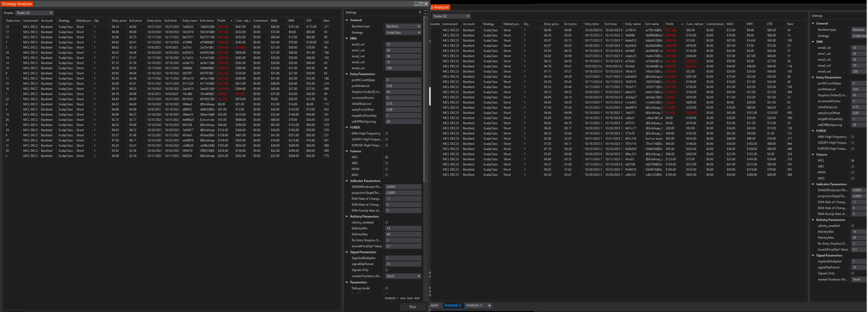Sort by Entry price column in front window

click(119, 21)
